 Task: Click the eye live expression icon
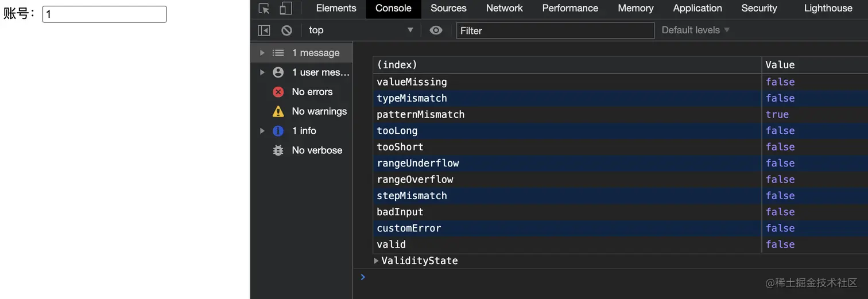point(436,30)
